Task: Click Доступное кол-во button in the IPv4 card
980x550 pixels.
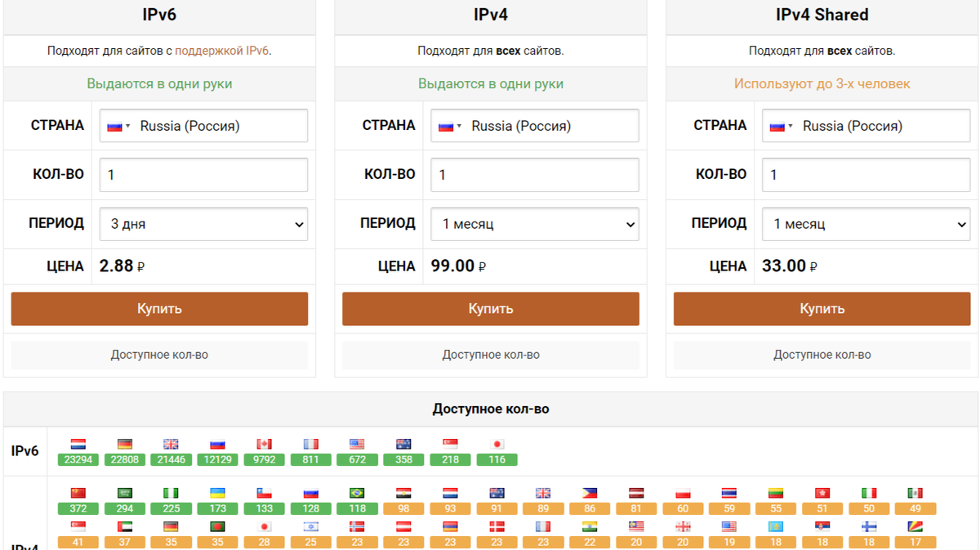Action: click(491, 355)
